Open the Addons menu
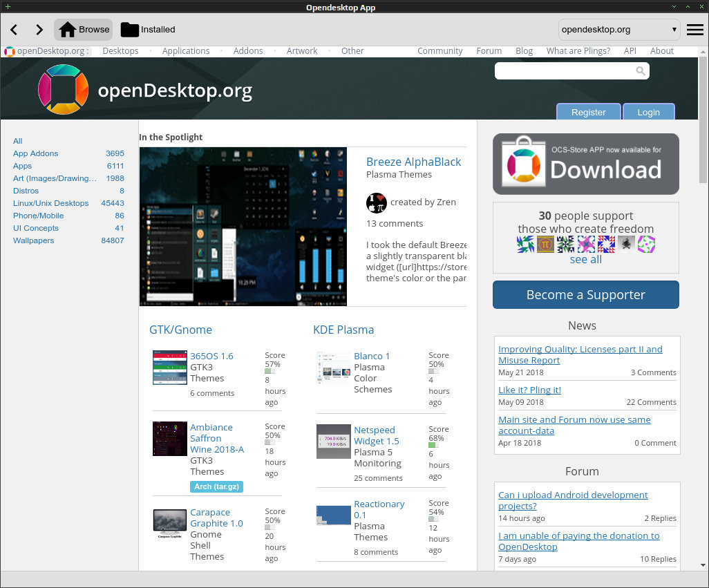Screen dimensions: 709x588 point(248,51)
